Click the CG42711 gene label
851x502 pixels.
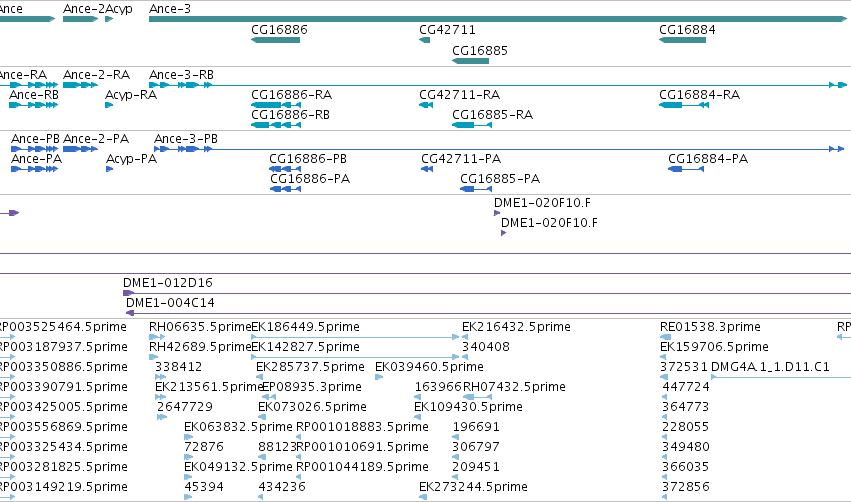[x=447, y=30]
